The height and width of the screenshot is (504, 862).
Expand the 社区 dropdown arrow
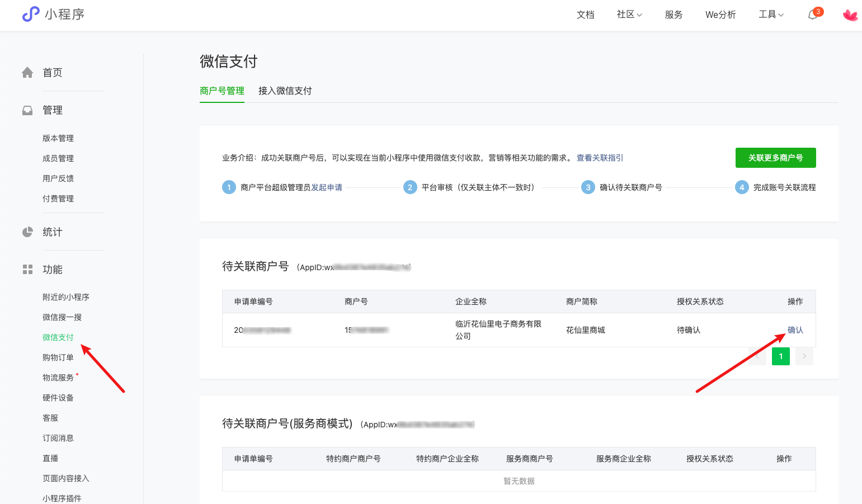[x=639, y=15]
